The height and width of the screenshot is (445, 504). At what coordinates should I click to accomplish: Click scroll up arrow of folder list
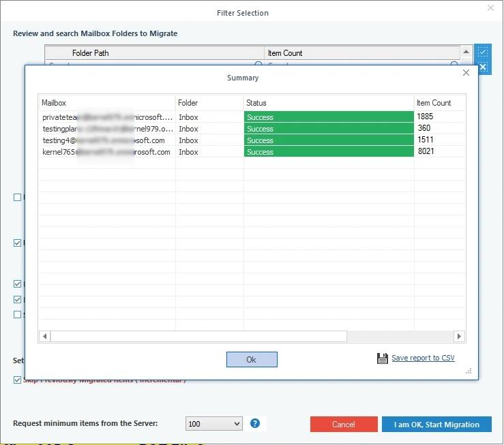[466, 52]
